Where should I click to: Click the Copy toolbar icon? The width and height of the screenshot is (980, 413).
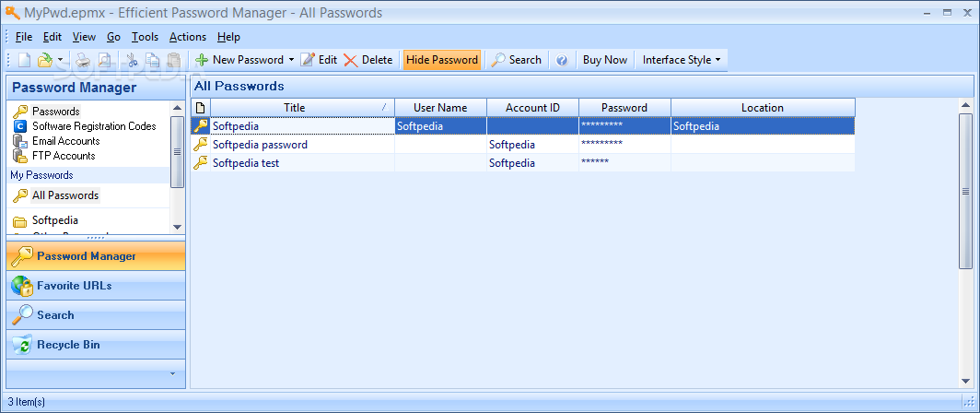point(153,60)
